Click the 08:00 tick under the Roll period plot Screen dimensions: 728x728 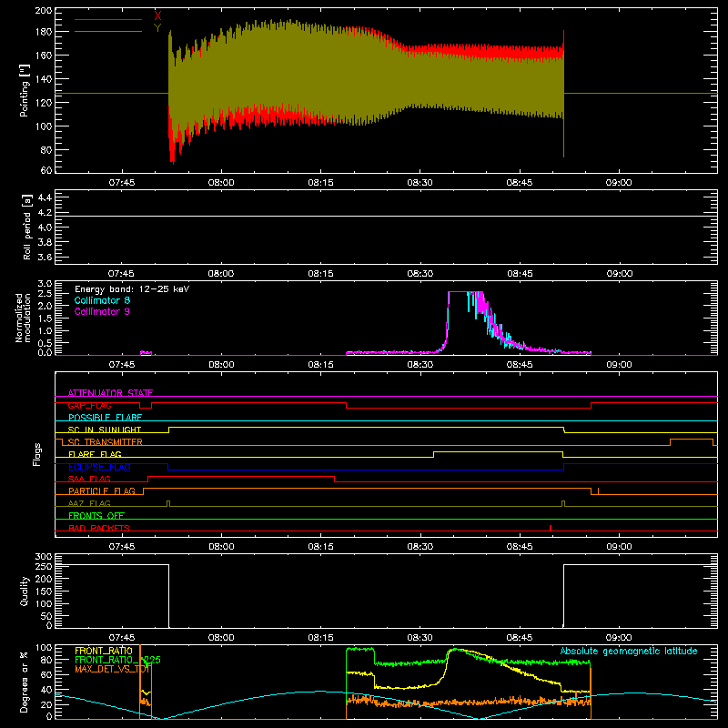pyautogui.click(x=221, y=274)
